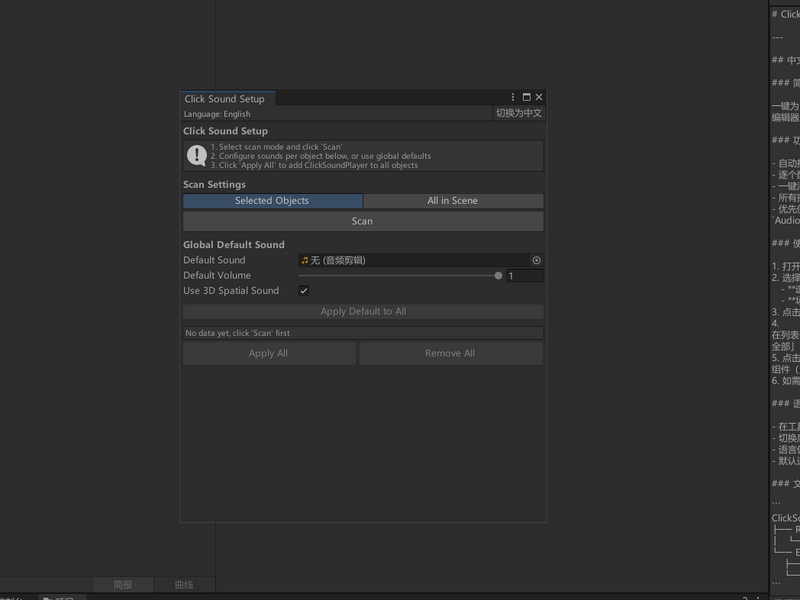Click the Default Sound object picker circle
Viewport: 800px width, 600px height.
(536, 260)
